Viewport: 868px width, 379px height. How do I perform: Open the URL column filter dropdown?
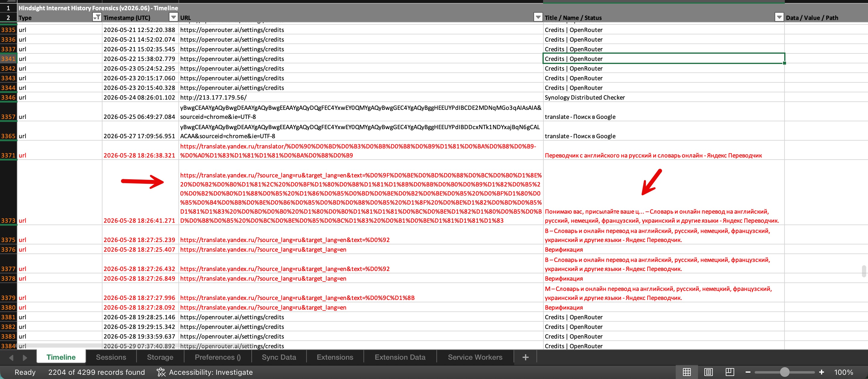click(538, 17)
